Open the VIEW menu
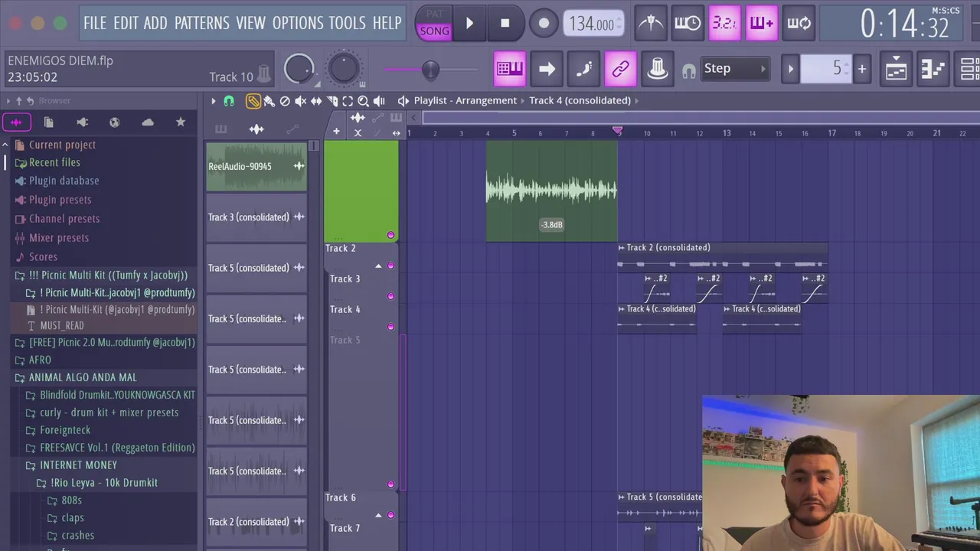Screen dimensions: 980x551 (250, 24)
